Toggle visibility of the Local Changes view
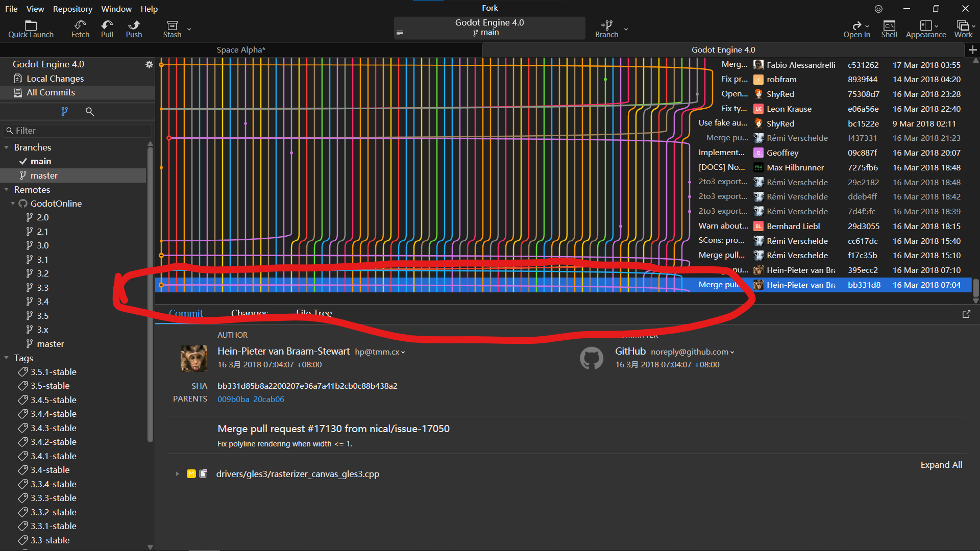The height and width of the screenshot is (551, 980). 55,78
